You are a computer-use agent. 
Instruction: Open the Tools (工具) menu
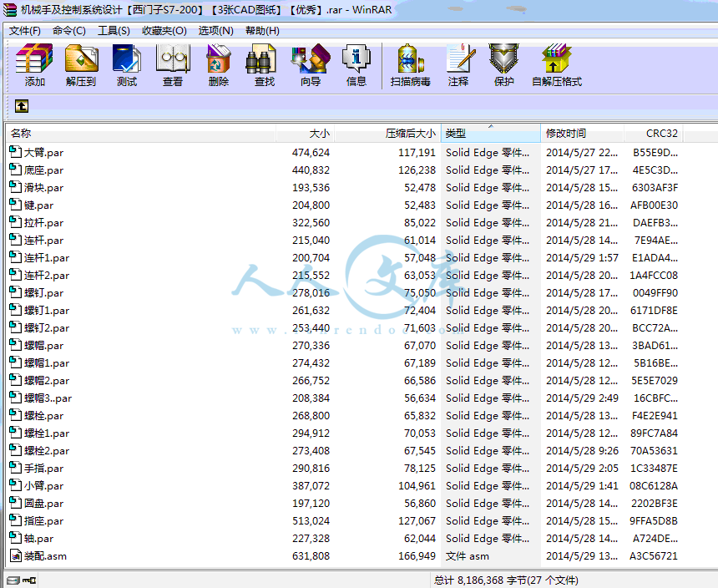[x=114, y=31]
